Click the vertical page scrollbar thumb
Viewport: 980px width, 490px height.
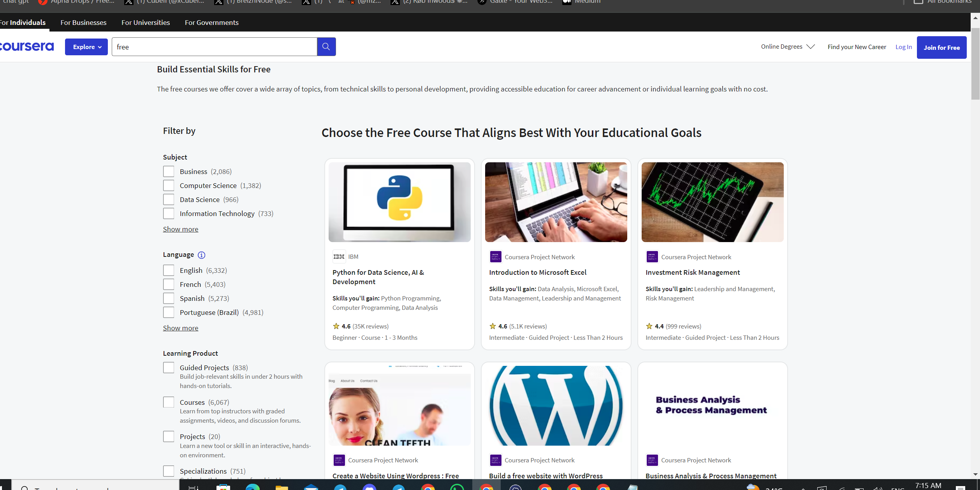(975, 63)
